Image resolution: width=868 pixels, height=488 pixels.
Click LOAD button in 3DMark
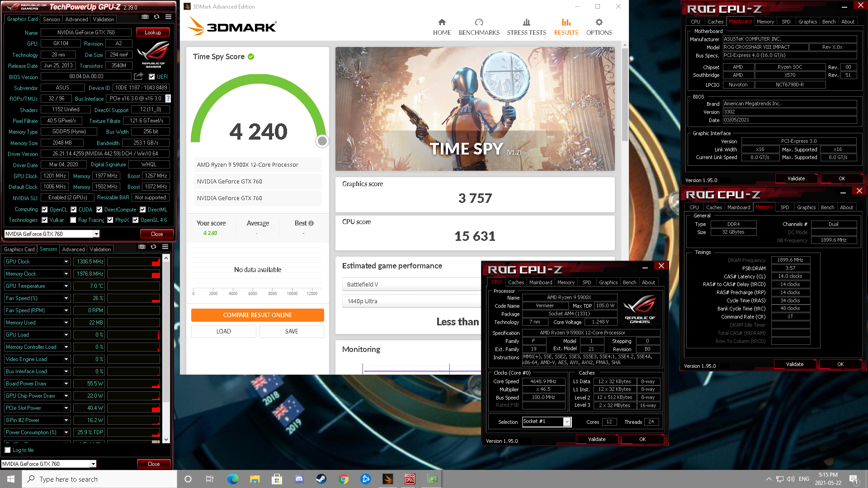[x=224, y=331]
